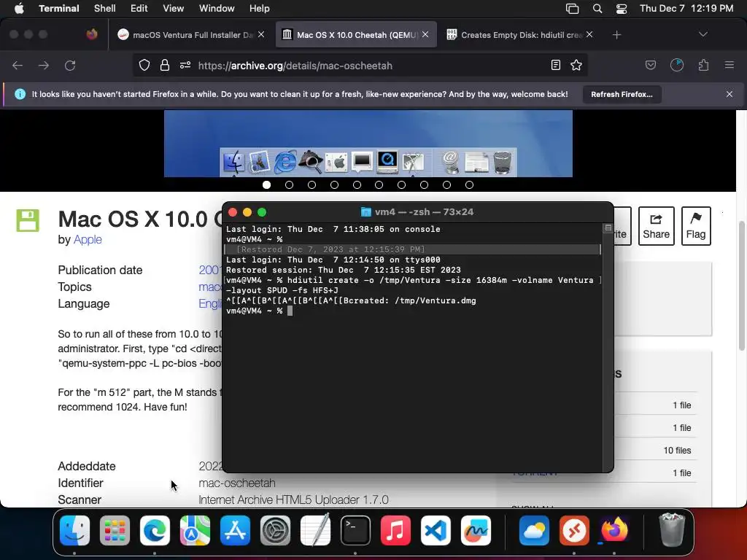Open Pocket save button
747x560 pixels.
pos(650,65)
